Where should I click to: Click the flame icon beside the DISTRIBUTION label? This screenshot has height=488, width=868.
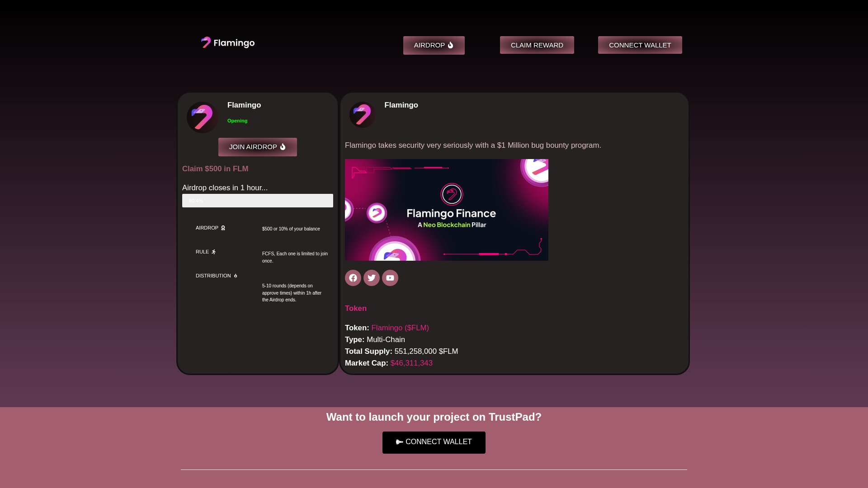pyautogui.click(x=236, y=276)
